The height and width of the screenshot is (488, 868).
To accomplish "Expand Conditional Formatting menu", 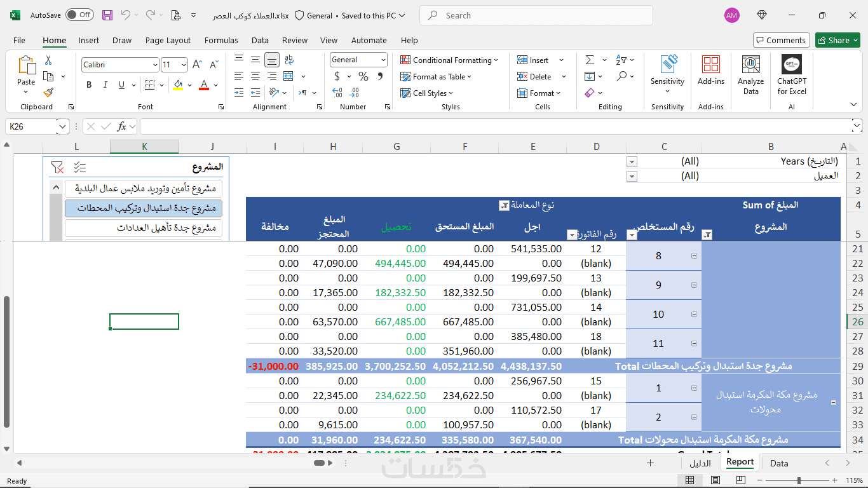I will 449,60.
